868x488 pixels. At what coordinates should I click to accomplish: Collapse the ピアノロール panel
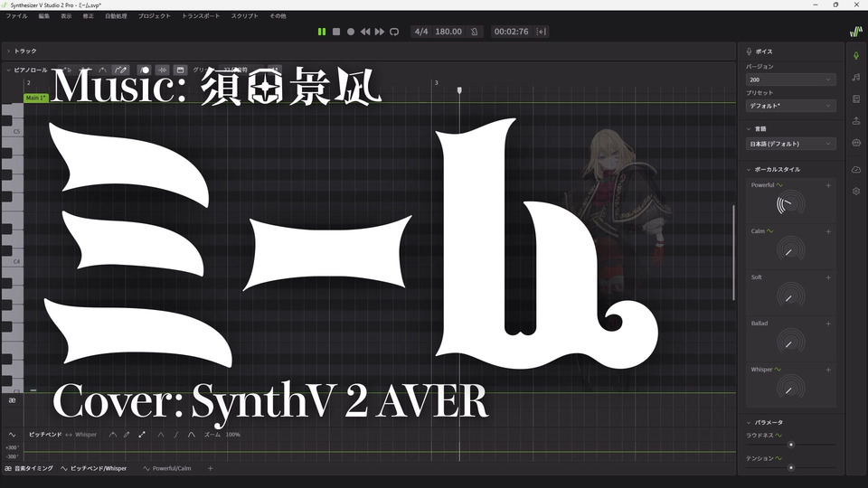9,70
